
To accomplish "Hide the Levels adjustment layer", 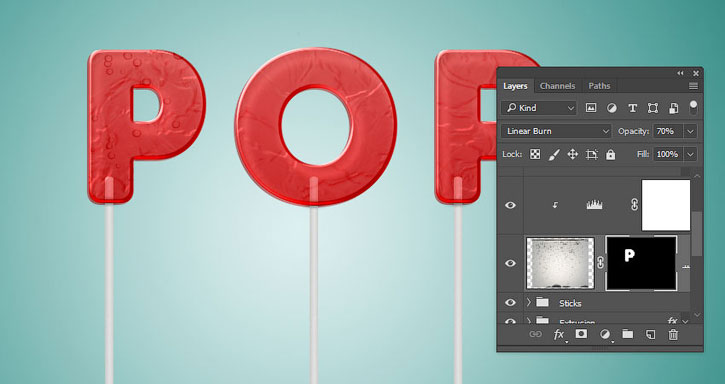I will click(x=510, y=205).
